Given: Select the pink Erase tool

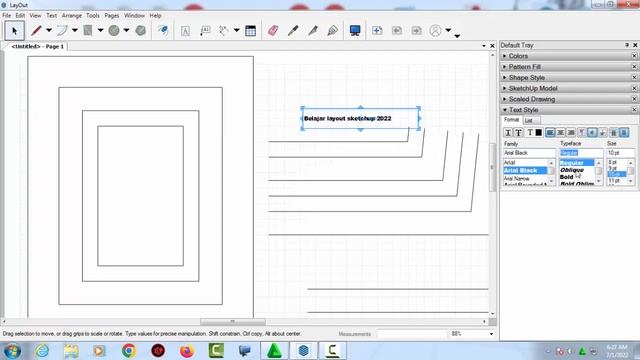Looking at the screenshot, I should [273, 31].
